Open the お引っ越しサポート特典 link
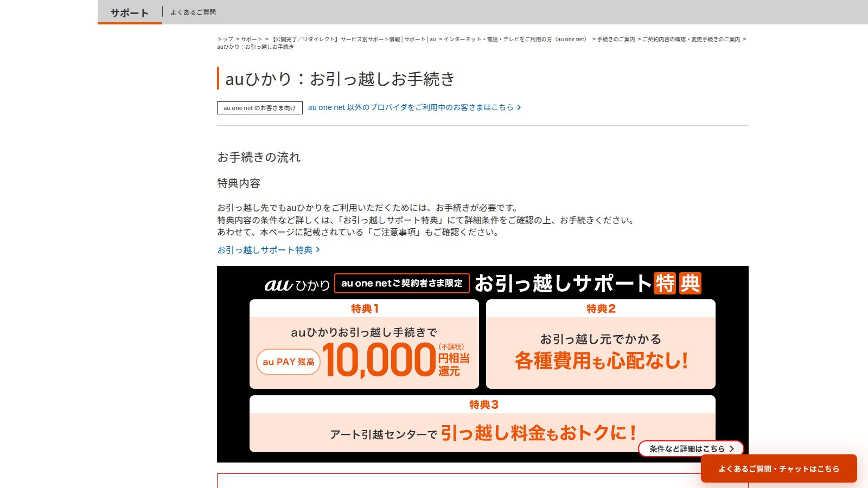The height and width of the screenshot is (488, 868). pos(269,250)
